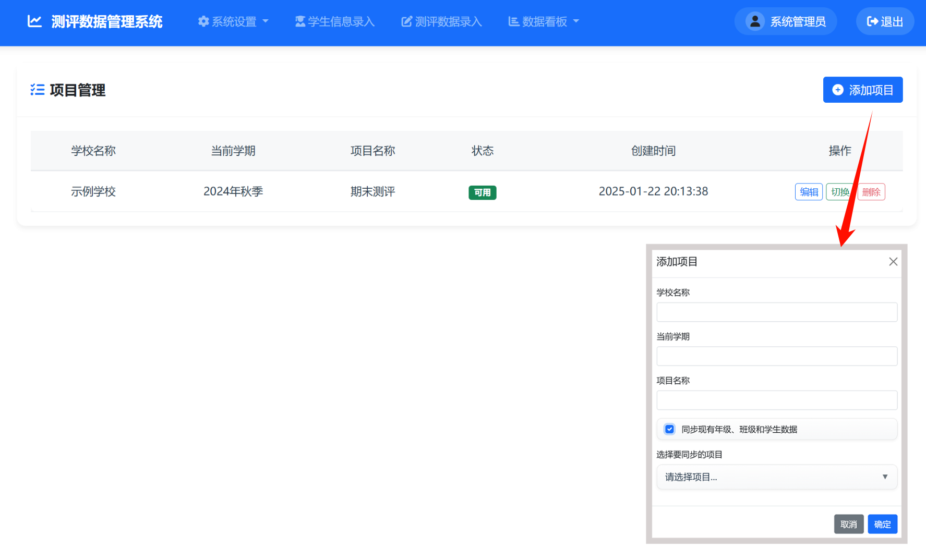926x560 pixels.
Task: Uncheck 同步现有年级、班级和学生数据
Action: point(669,429)
